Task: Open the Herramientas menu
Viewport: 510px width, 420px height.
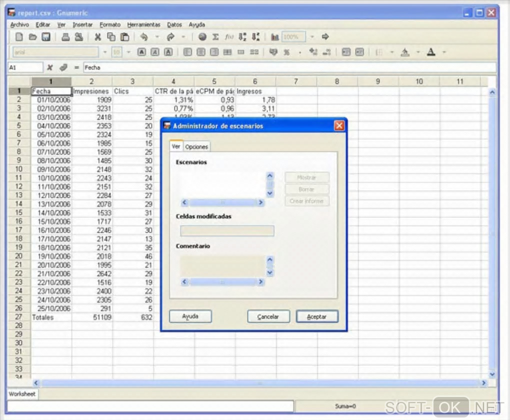Action: point(144,24)
